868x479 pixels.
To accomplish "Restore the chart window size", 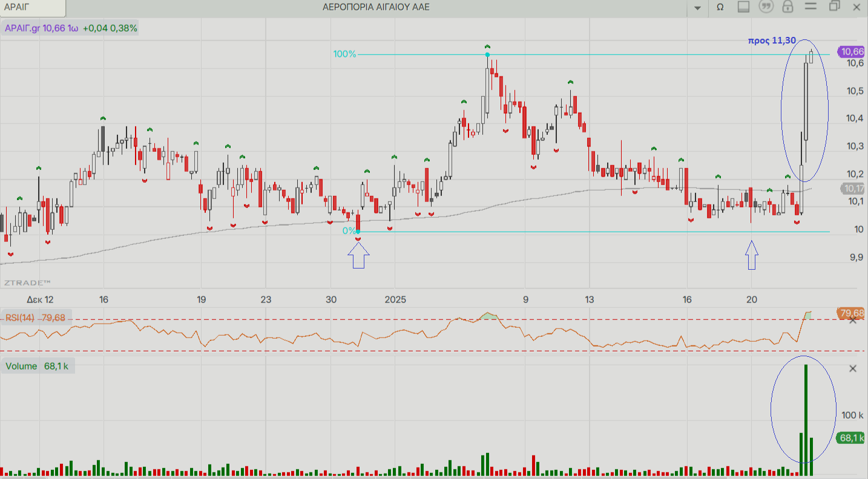I will click(x=834, y=7).
